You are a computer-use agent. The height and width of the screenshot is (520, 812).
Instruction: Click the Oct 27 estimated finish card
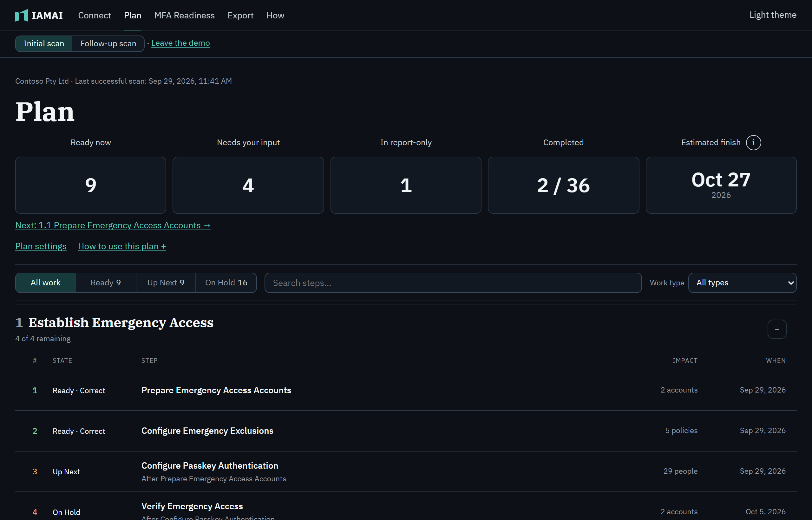click(x=721, y=185)
